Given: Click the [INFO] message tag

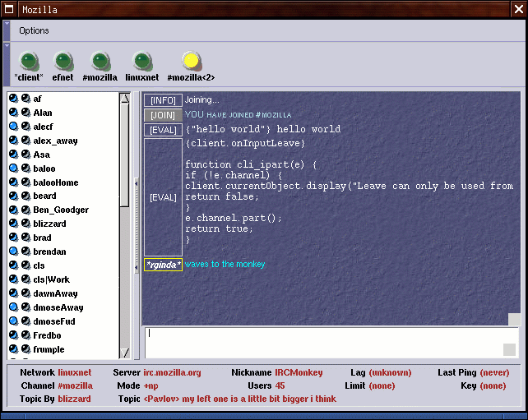Looking at the screenshot, I should [x=163, y=100].
